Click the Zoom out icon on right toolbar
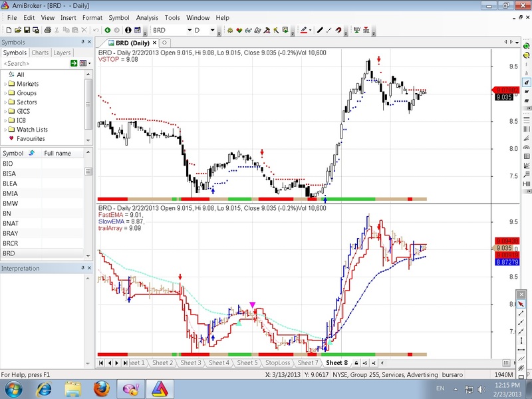The image size is (532, 399). point(526,55)
